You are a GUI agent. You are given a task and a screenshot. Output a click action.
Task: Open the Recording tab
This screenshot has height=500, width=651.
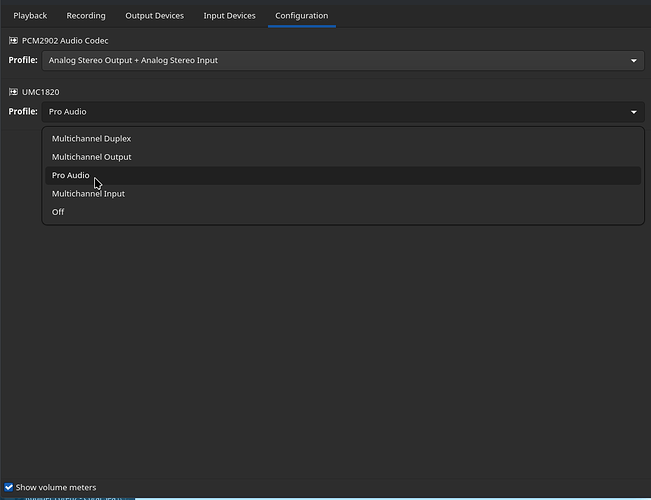click(x=86, y=16)
